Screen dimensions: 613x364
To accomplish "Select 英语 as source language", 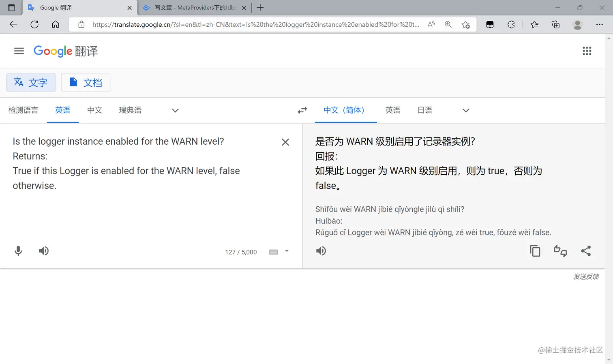I will pos(63,110).
